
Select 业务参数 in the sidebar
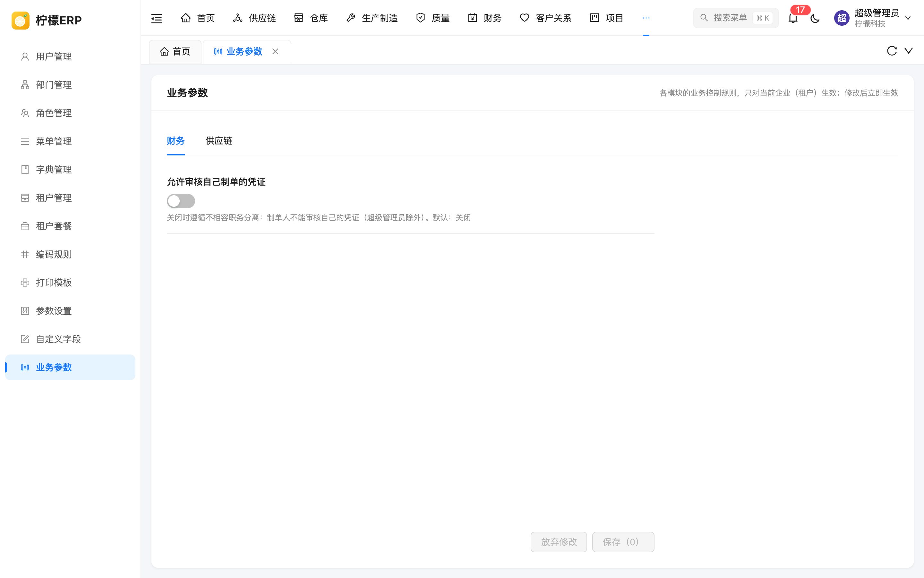(x=70, y=367)
